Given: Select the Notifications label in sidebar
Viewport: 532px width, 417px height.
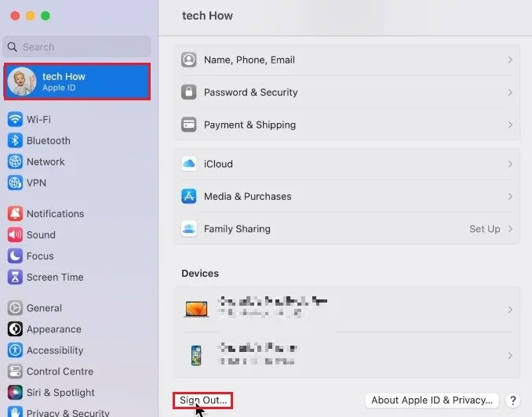Looking at the screenshot, I should [x=55, y=213].
